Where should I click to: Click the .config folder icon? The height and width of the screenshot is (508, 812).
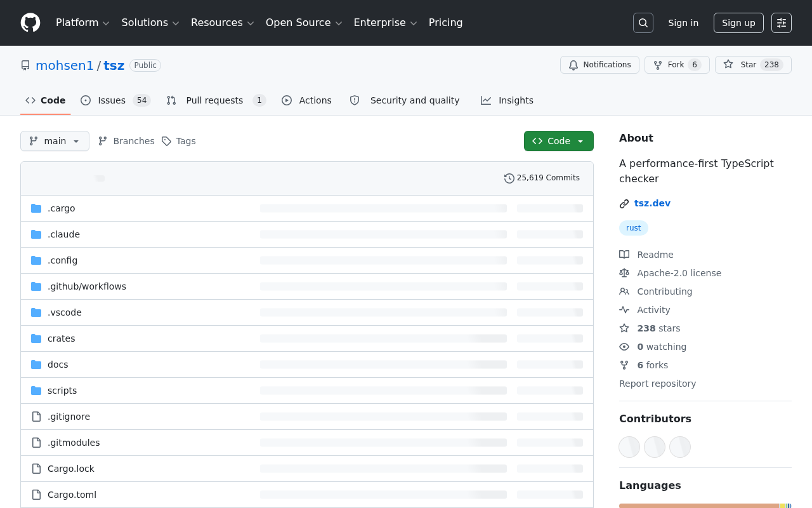click(x=36, y=260)
